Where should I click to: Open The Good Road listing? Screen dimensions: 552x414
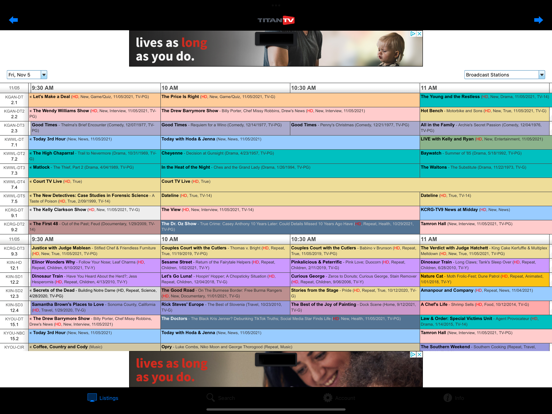tap(225, 294)
